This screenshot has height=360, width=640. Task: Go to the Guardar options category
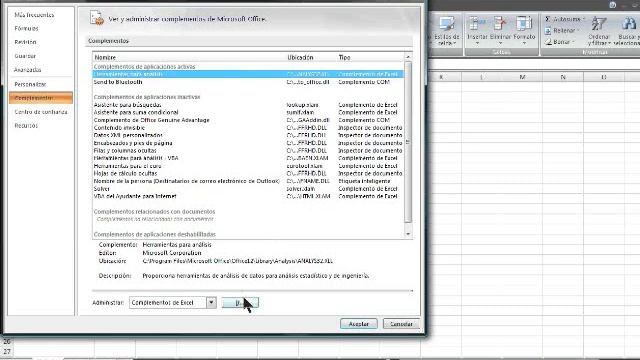(x=25, y=56)
